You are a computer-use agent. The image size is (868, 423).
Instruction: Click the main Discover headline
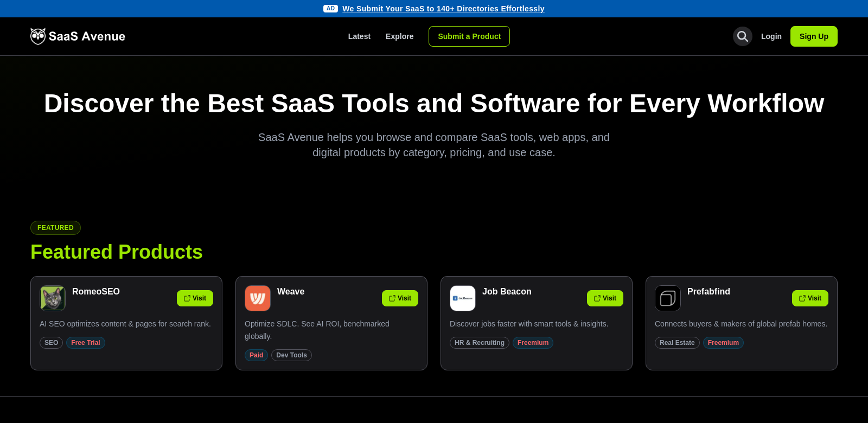(x=434, y=103)
